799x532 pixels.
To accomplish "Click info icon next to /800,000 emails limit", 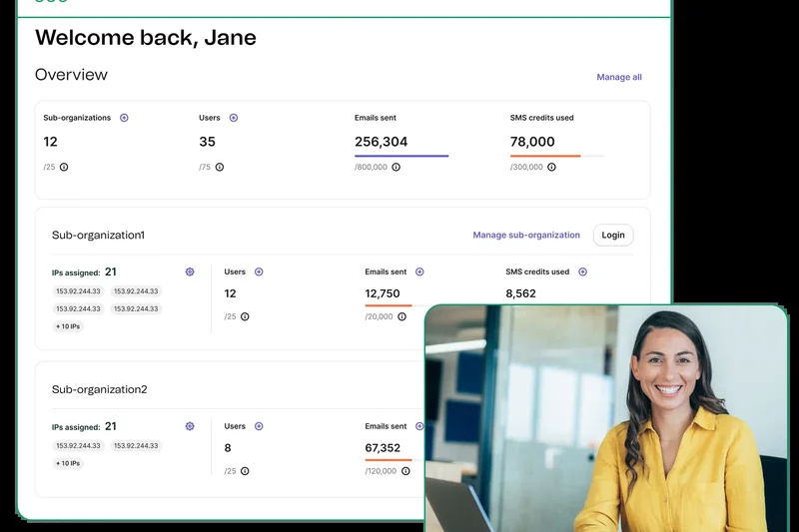I will click(x=396, y=167).
